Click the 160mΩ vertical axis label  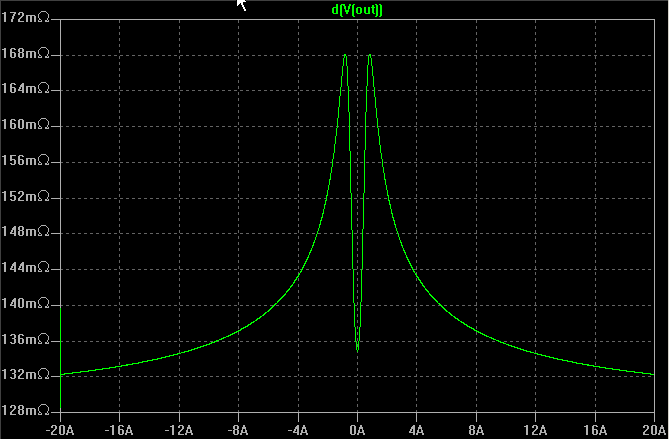pos(26,125)
